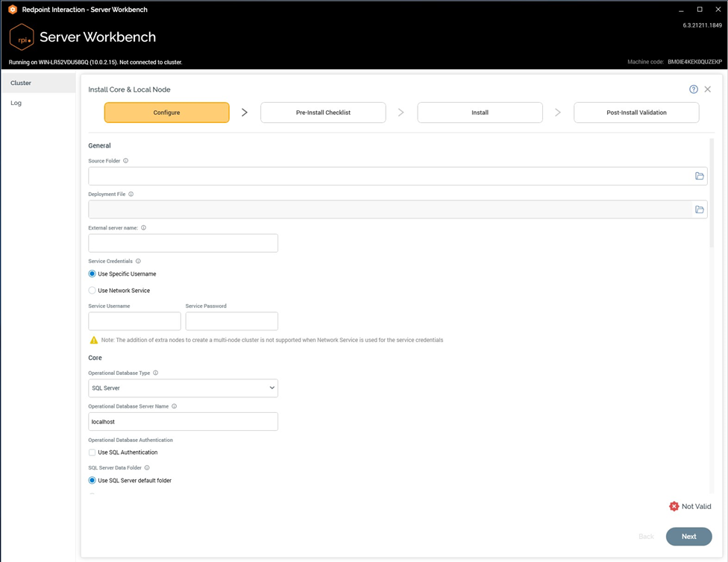Click the help question mark icon
The image size is (728, 562).
tap(694, 89)
